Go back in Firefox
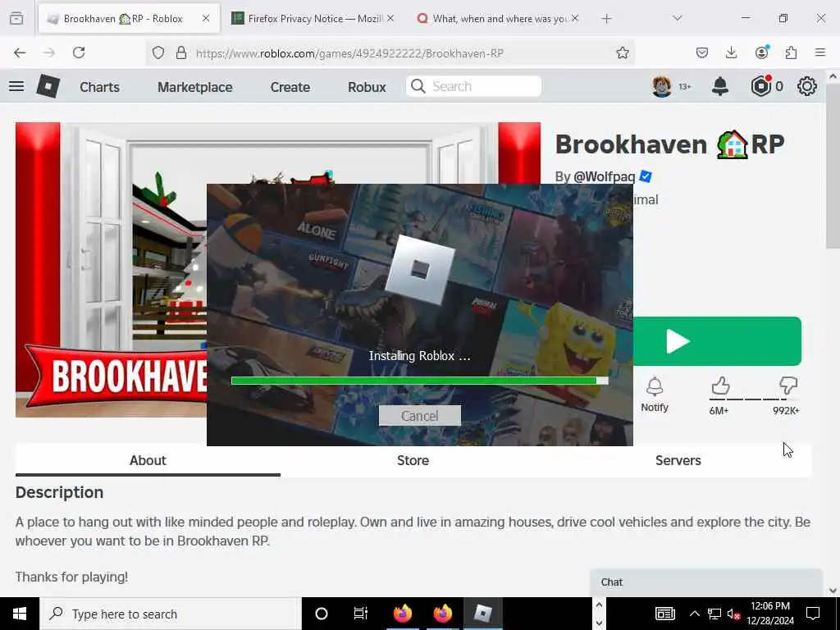Viewport: 840px width, 630px height. [20, 52]
